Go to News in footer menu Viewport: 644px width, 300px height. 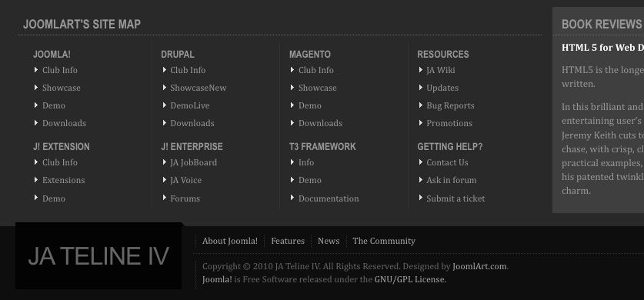pyautogui.click(x=329, y=241)
